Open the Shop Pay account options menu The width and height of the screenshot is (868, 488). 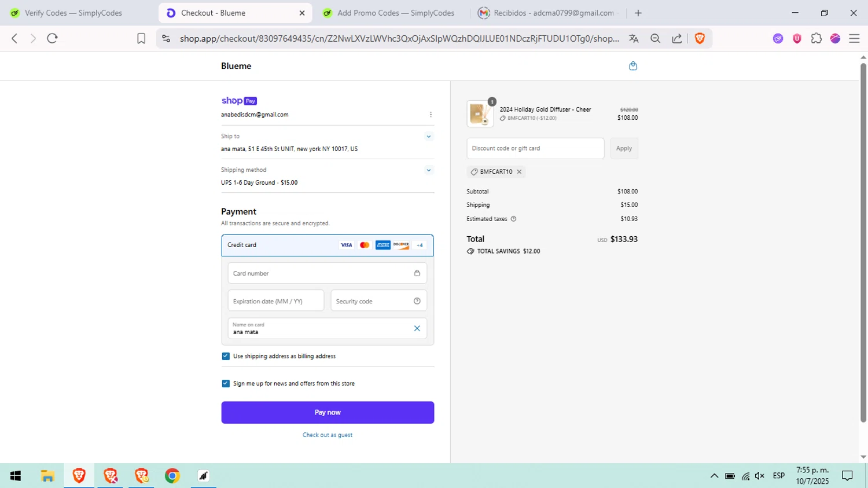coord(431,115)
